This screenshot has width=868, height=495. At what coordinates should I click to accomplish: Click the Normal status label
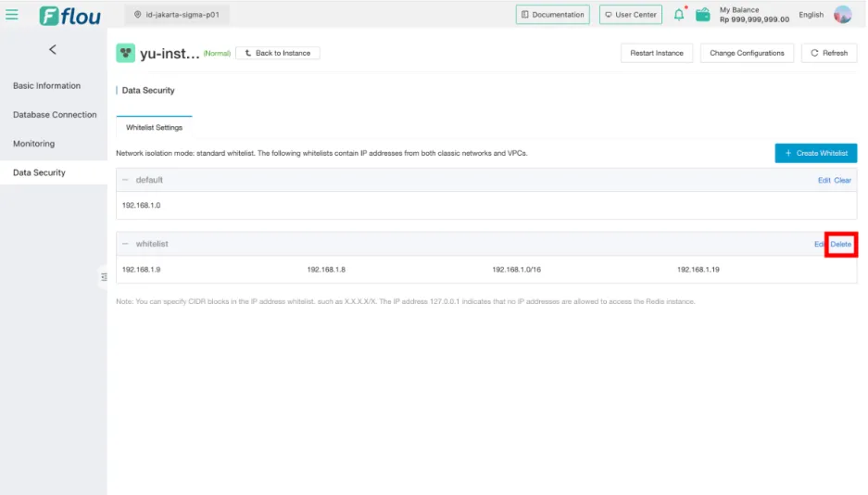point(217,54)
